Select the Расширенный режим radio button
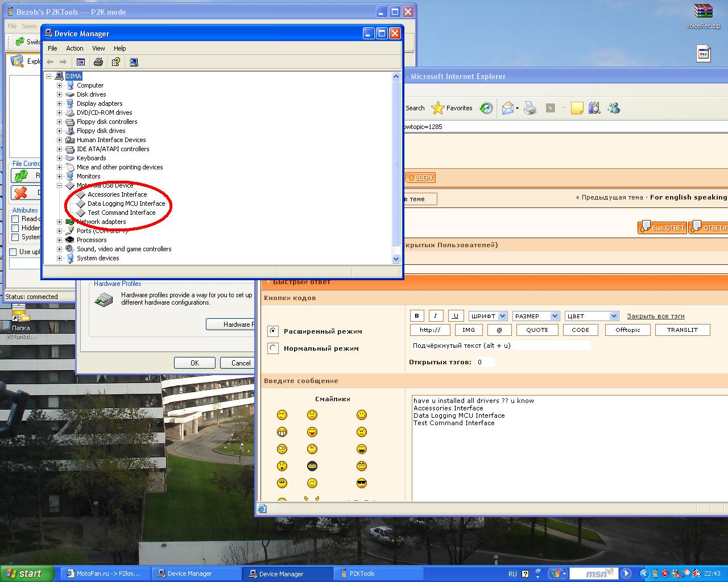728x582 pixels. click(x=273, y=331)
